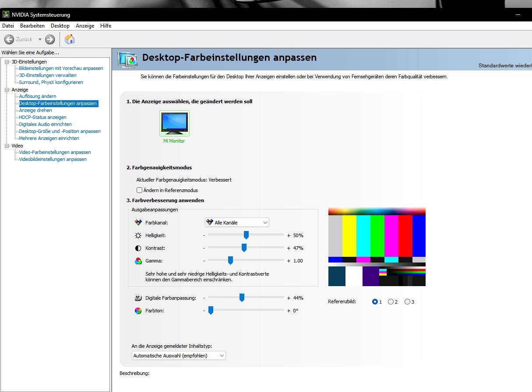
Task: Open the Hilfe menu
Action: coord(106,26)
